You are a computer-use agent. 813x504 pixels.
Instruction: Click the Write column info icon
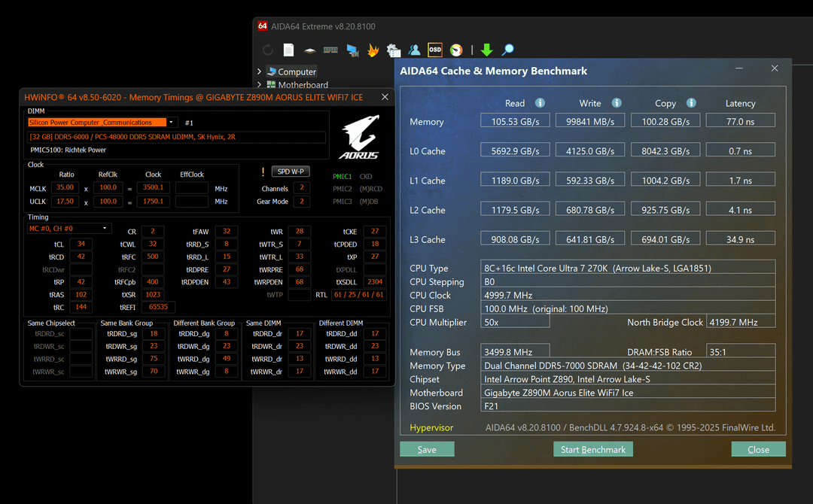[x=617, y=102]
